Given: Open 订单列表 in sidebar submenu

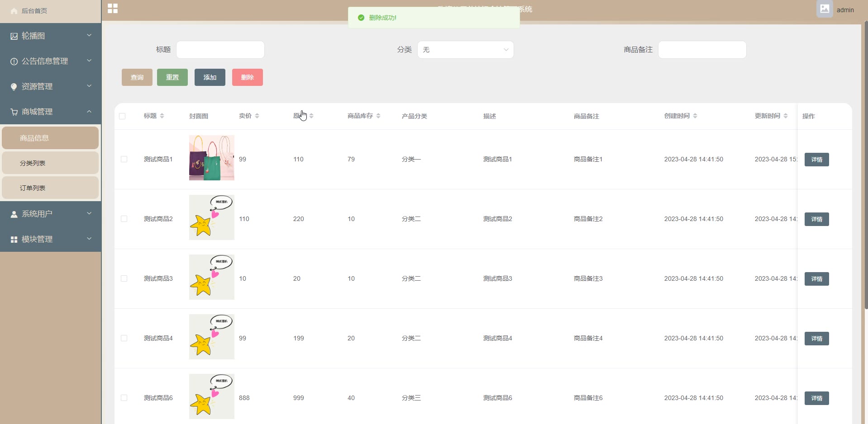Looking at the screenshot, I should tap(50, 188).
